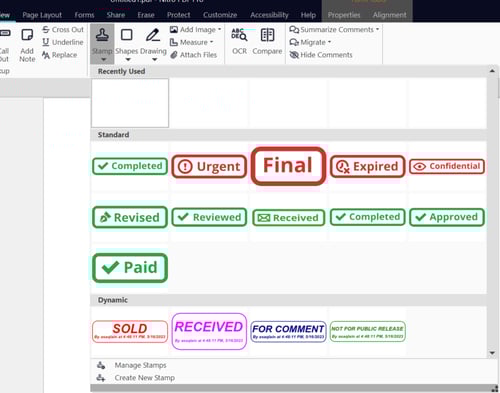Click Manage Stamps

coord(140,365)
